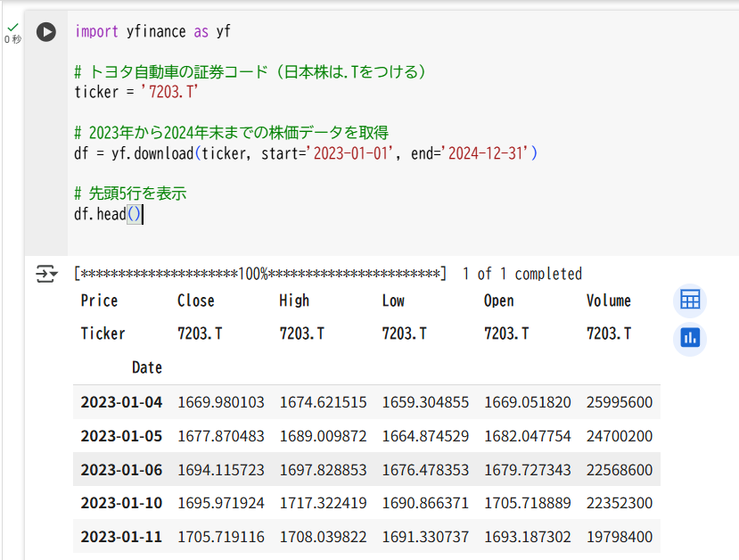
Task: Click the ticker = '7203.T' code line
Action: pos(135,92)
